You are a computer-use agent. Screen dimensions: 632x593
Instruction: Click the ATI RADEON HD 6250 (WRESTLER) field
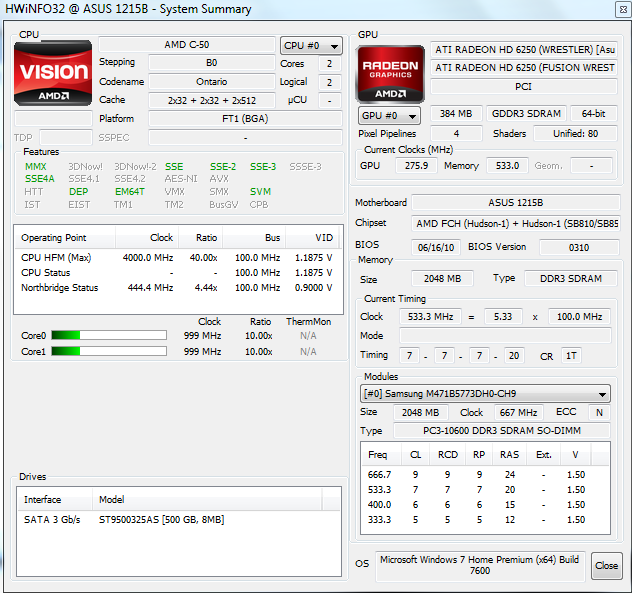tap(524, 50)
